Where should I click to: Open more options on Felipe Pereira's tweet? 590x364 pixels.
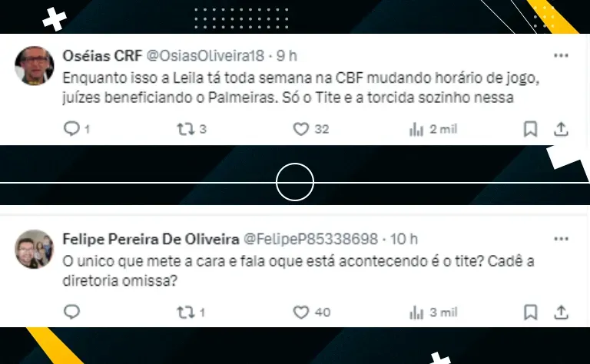point(561,239)
